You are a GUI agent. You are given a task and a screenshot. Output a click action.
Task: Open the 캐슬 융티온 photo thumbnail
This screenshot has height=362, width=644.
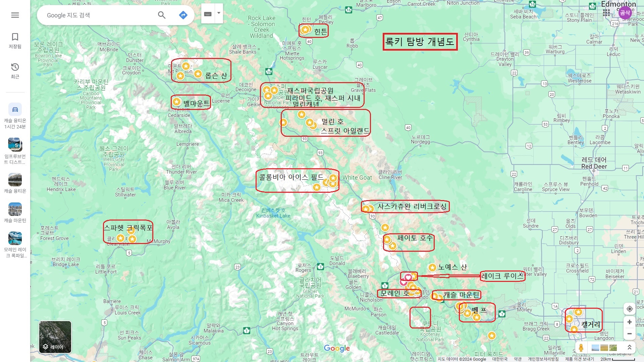[15, 183]
